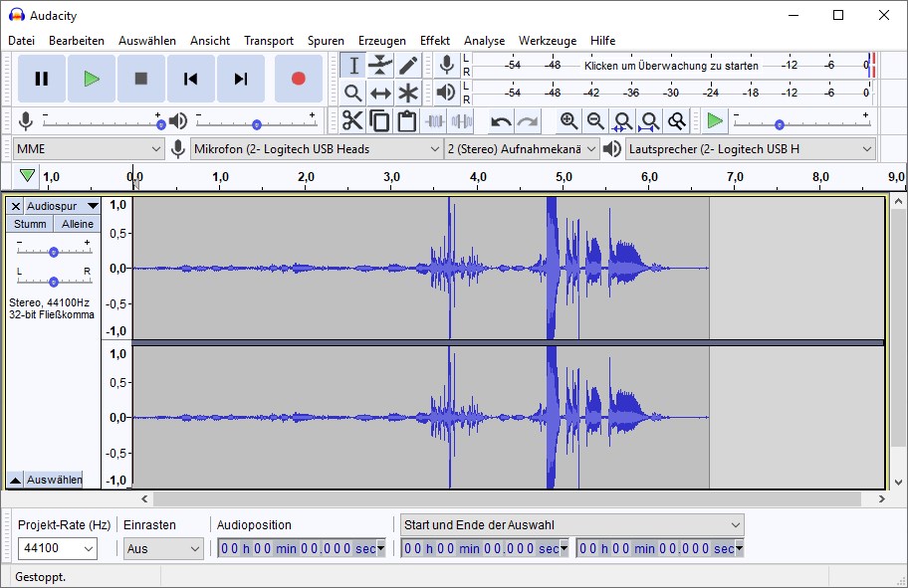
Task: Click the vertical scrollbar down arrow
Action: 898,482
